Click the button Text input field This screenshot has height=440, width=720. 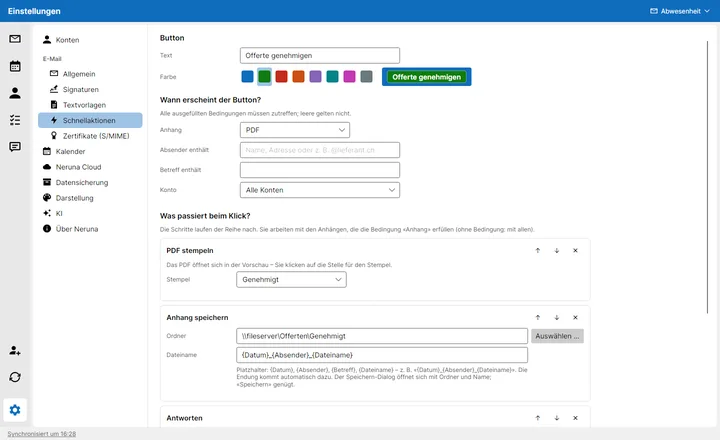(320, 55)
